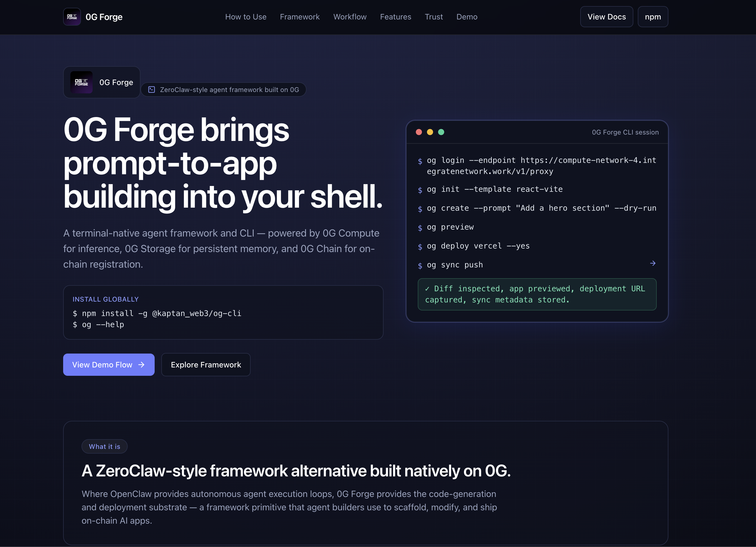Click the yellow dot in CLI session window
The height and width of the screenshot is (547, 756).
(430, 132)
